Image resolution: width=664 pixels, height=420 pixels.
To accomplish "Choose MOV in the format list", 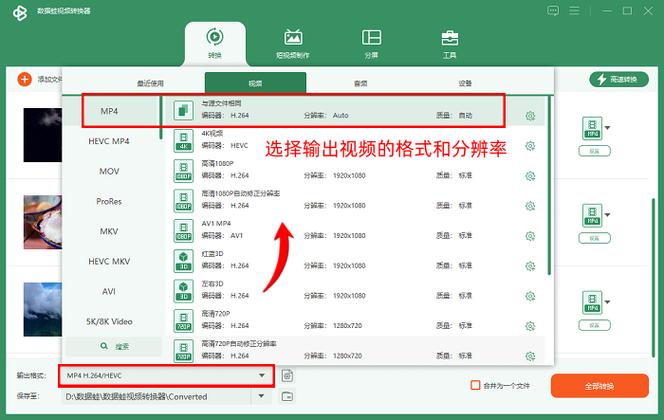I will (x=109, y=171).
